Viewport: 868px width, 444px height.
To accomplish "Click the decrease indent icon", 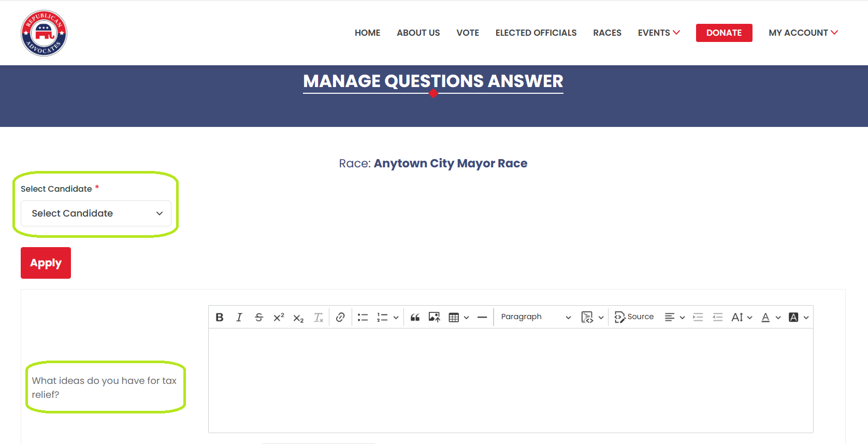I will click(718, 317).
